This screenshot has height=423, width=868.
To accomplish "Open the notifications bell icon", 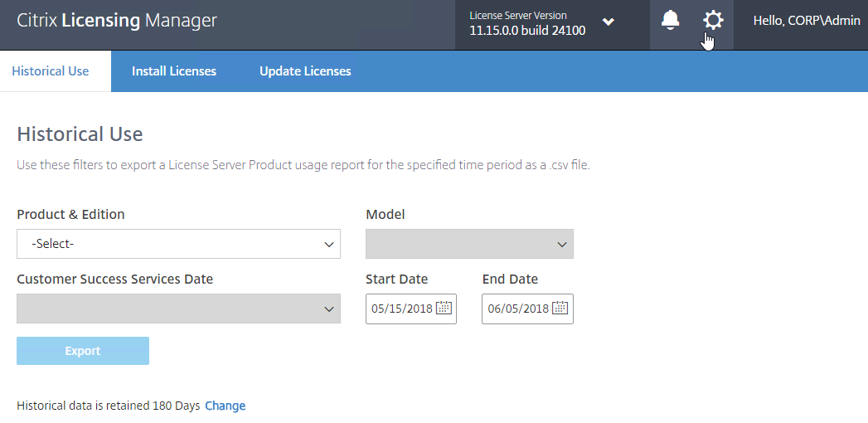I will pos(670,21).
